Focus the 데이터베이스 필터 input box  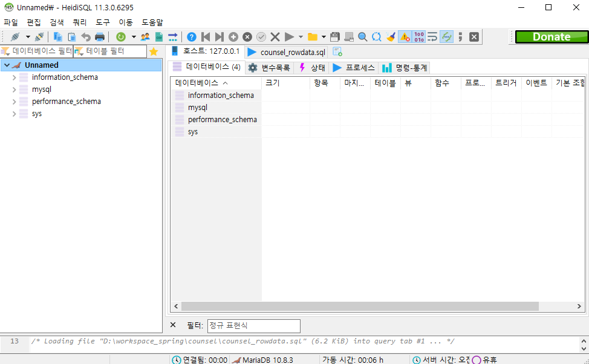tap(37, 51)
